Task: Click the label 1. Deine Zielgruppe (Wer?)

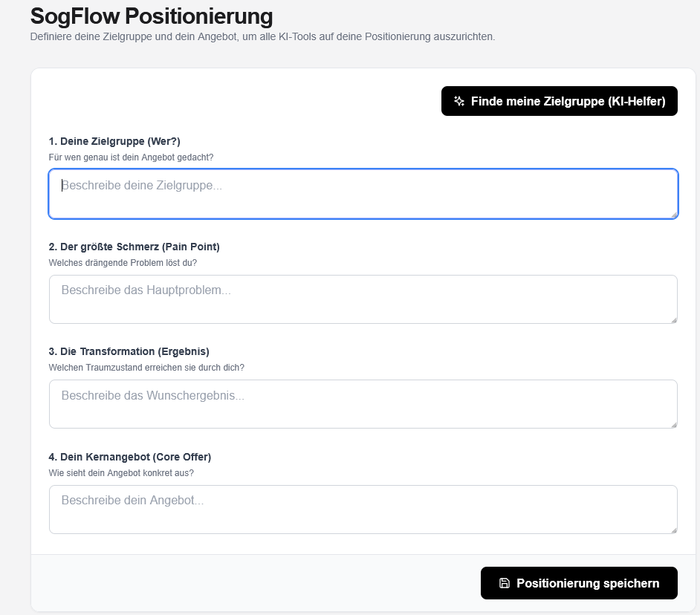Action: (114, 141)
